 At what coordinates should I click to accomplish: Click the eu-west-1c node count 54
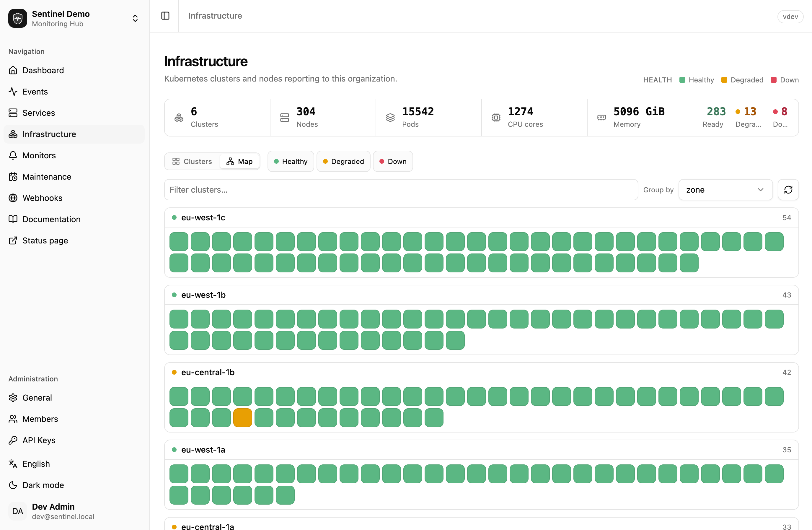(x=787, y=218)
